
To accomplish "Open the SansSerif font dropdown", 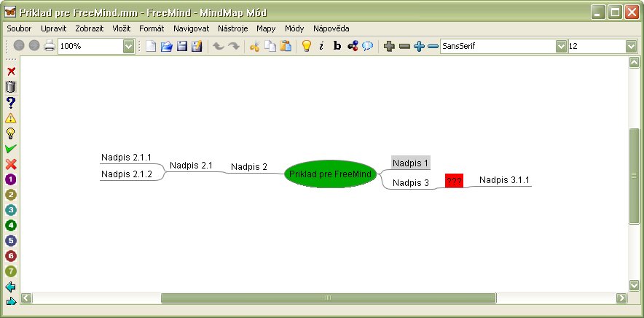I will tap(562, 47).
